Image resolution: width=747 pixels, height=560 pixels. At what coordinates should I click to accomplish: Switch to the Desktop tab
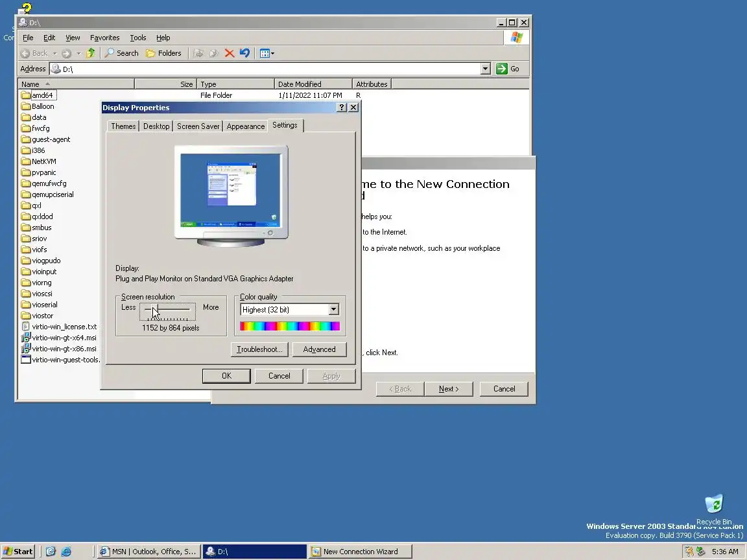156,126
